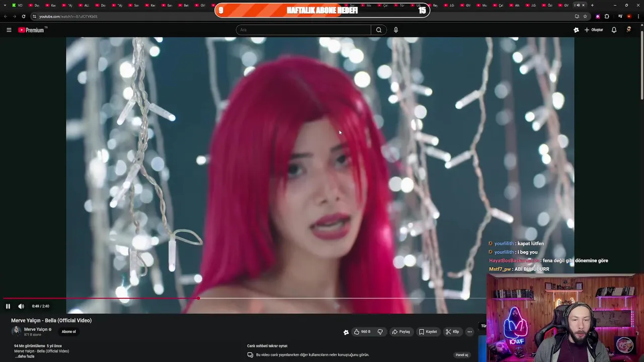Click the 94 Mn görüntüleme text
This screenshot has width=644, height=362.
pyautogui.click(x=29, y=346)
